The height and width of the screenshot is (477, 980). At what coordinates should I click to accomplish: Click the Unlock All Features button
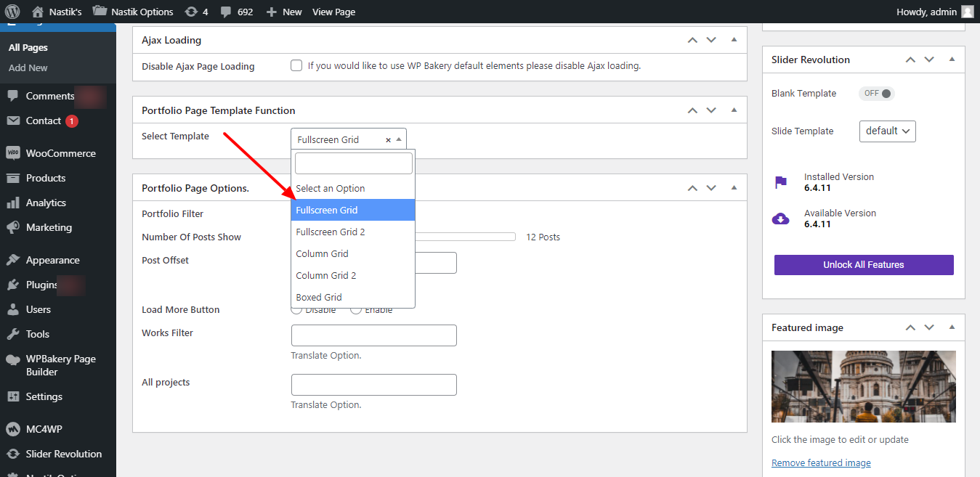coord(863,264)
